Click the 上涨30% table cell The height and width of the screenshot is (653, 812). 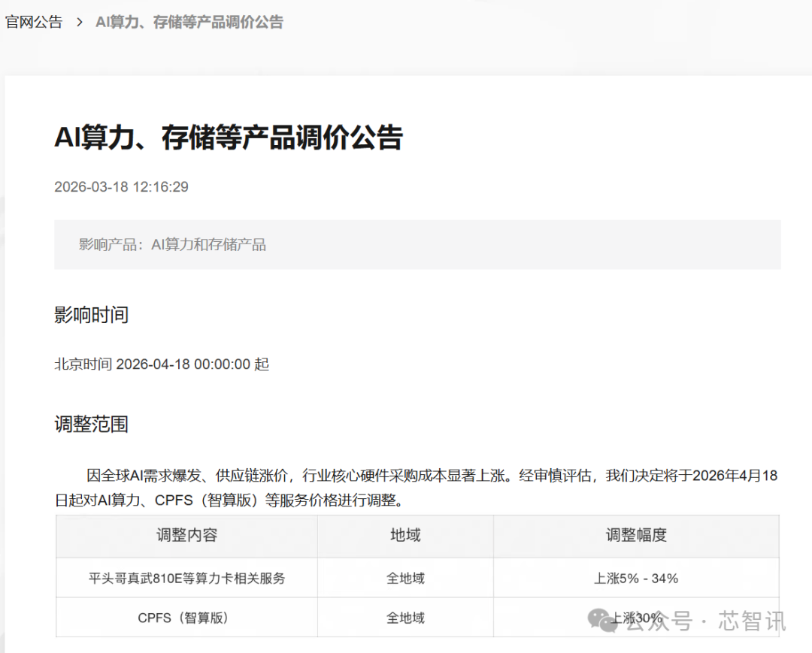[x=636, y=619]
